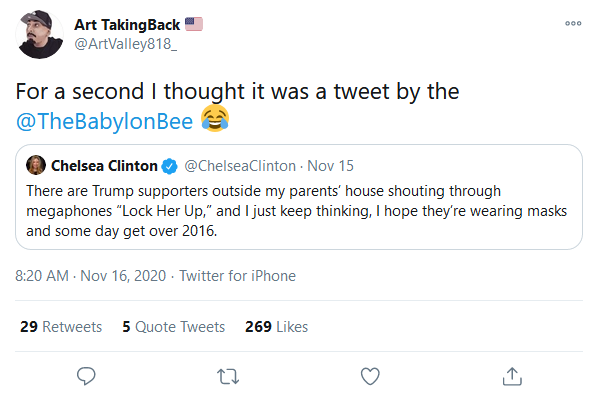
Task: Open the quoted tweet text body
Action: coord(297,211)
